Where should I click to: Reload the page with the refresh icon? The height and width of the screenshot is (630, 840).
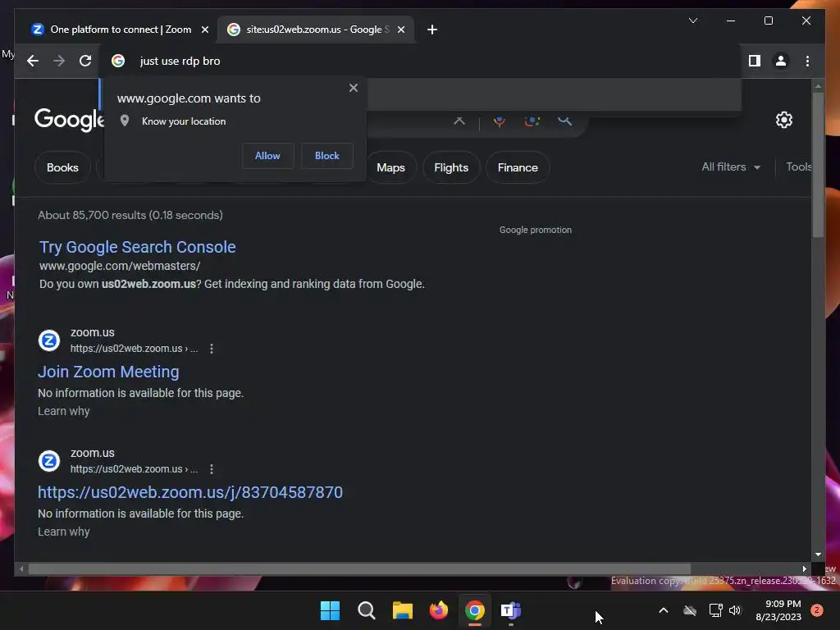click(85, 61)
